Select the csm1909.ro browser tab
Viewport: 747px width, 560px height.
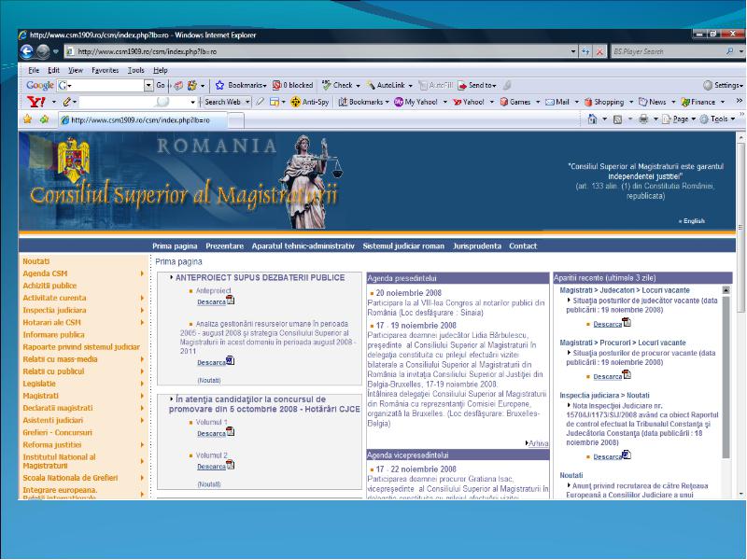143,120
